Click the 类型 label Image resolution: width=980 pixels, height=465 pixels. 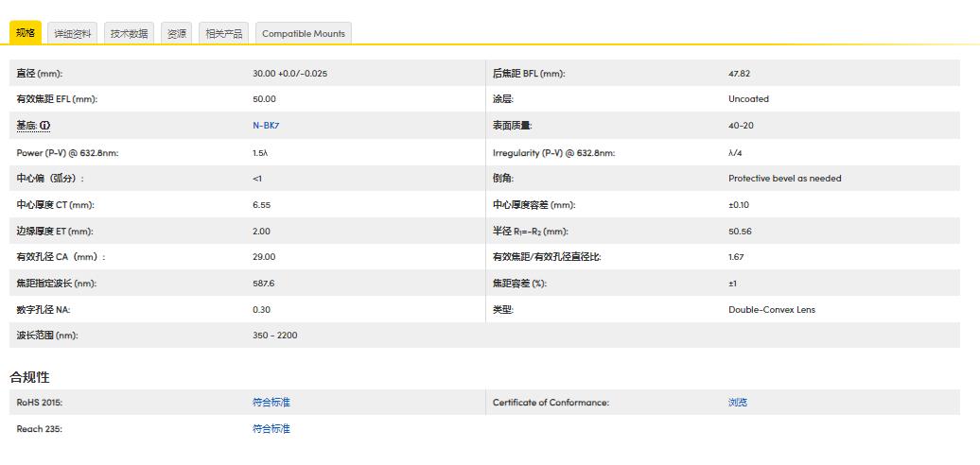coord(503,310)
